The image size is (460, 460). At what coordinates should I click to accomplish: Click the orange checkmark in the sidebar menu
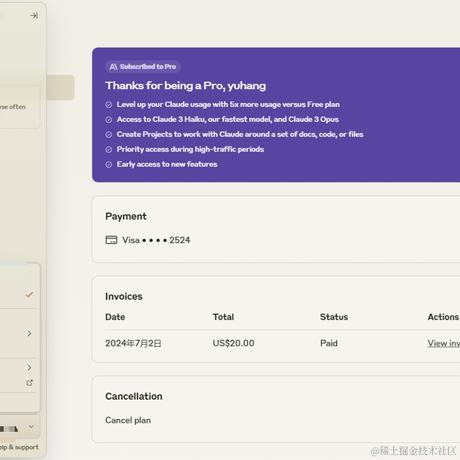(x=29, y=295)
